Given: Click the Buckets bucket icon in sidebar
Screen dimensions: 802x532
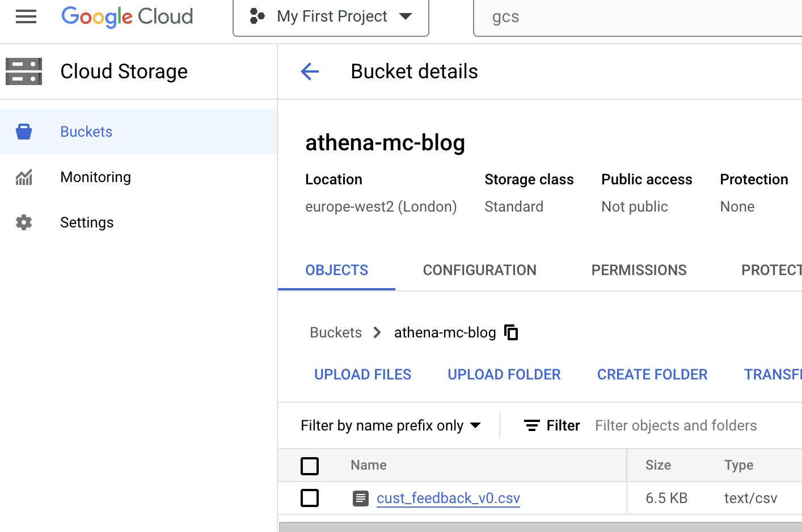Looking at the screenshot, I should (24, 132).
